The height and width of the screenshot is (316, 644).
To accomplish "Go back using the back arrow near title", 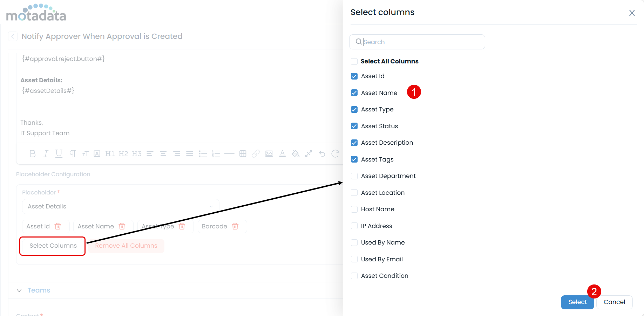I will point(13,36).
